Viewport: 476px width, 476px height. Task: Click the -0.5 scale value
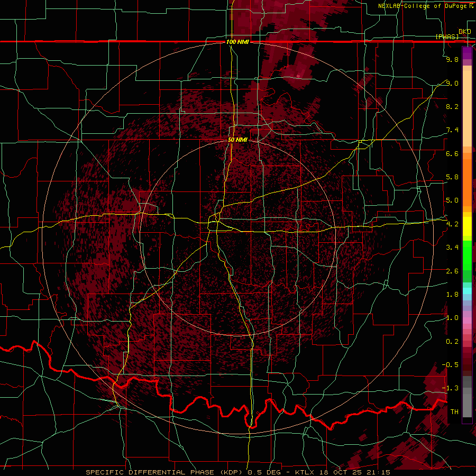450,365
